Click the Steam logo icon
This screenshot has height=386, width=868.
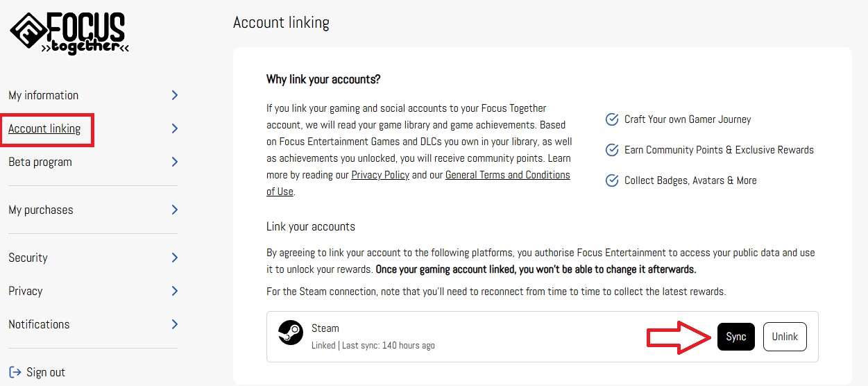[x=290, y=332]
